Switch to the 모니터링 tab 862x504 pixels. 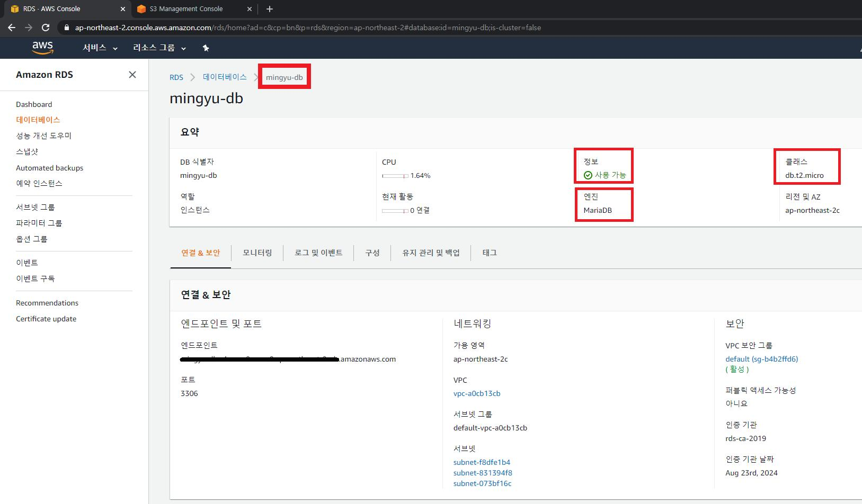[x=257, y=253]
